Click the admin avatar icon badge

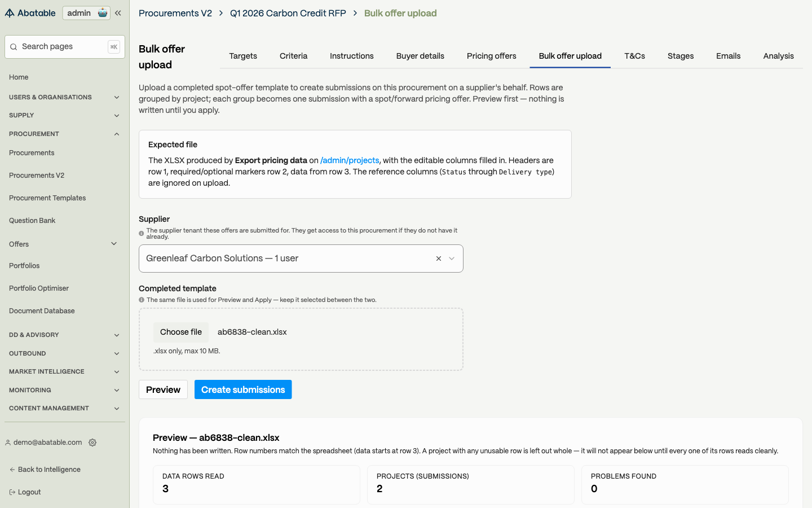click(103, 13)
